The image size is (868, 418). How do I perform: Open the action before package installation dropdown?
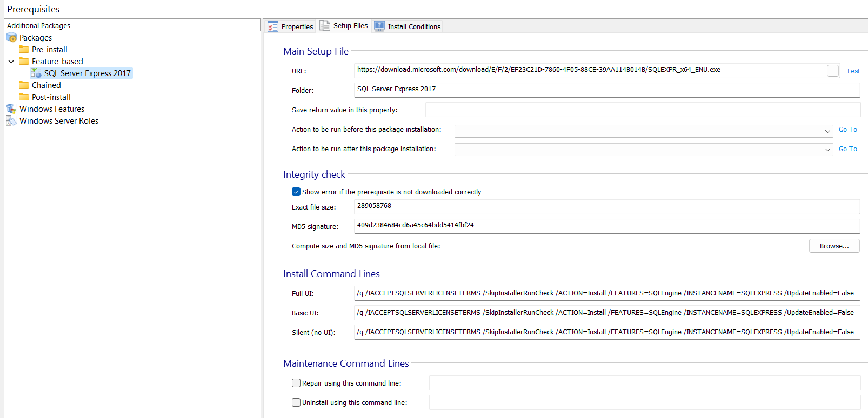tap(827, 131)
